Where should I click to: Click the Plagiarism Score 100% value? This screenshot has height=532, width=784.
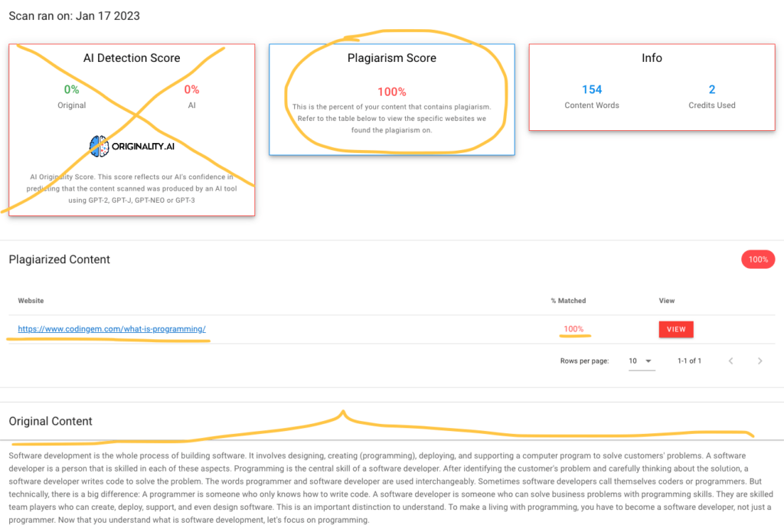tap(391, 92)
